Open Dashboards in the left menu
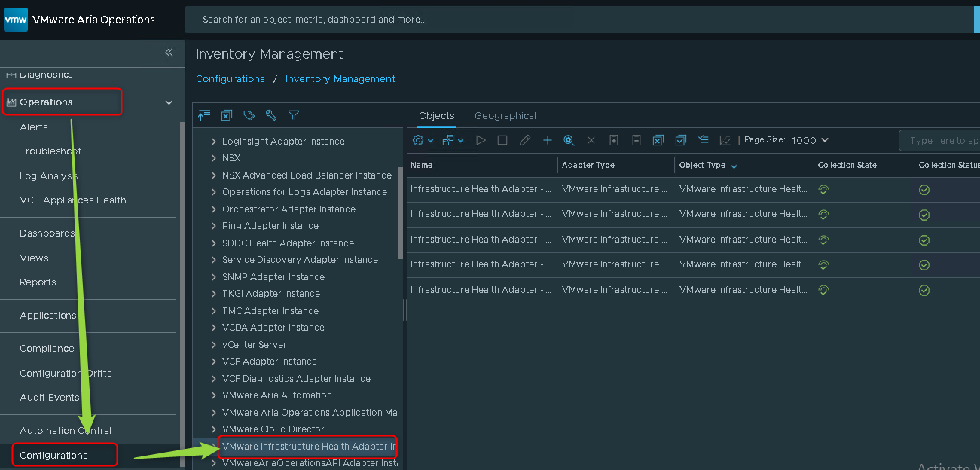This screenshot has height=470, width=980. click(x=47, y=233)
